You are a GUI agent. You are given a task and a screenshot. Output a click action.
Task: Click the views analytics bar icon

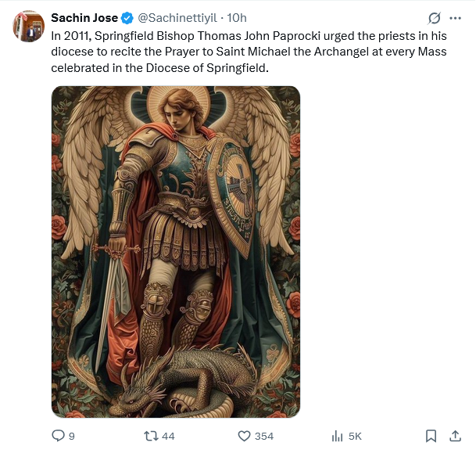pyautogui.click(x=338, y=436)
